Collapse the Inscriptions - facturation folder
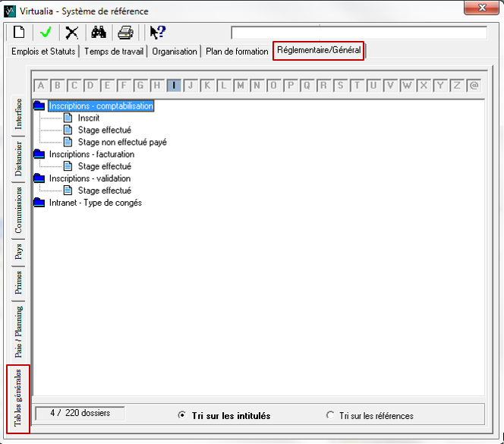504x444 pixels. 39,154
